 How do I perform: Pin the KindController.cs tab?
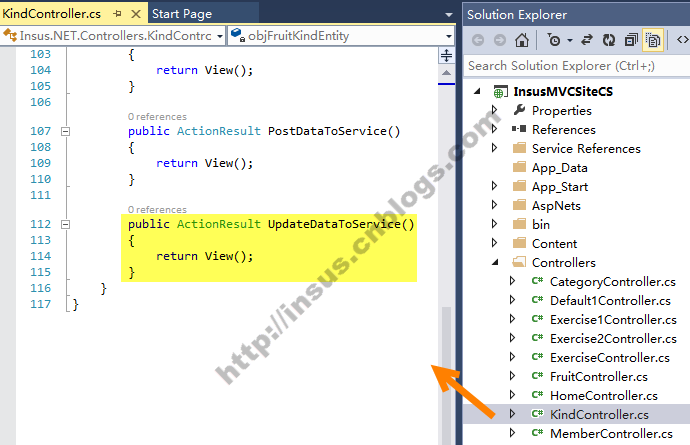pos(119,14)
